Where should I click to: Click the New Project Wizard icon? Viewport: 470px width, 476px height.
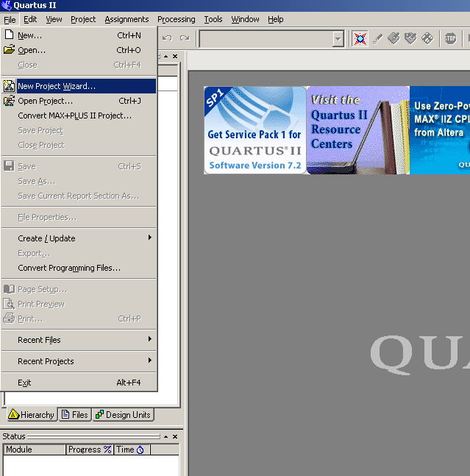pyautogui.click(x=9, y=86)
